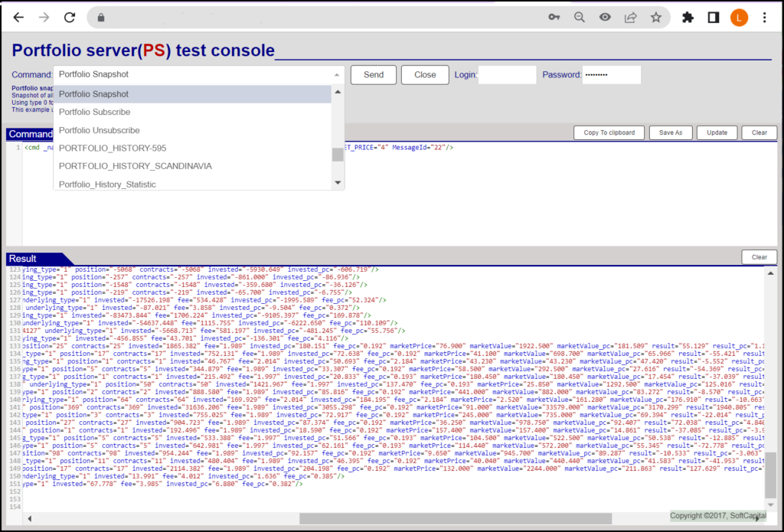Image resolution: width=784 pixels, height=532 pixels.
Task: Open the extensions puzzle icon
Action: [688, 18]
